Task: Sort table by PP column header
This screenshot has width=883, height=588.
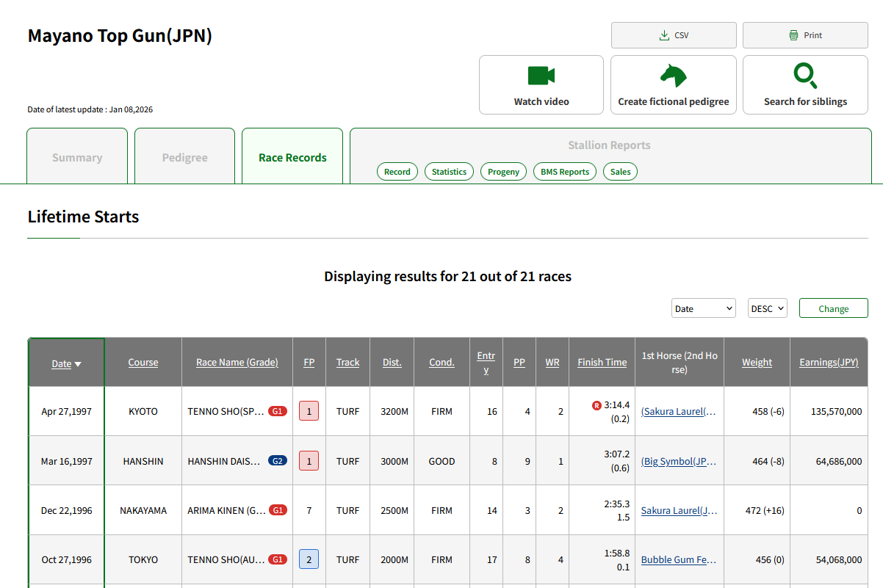Action: click(x=519, y=362)
